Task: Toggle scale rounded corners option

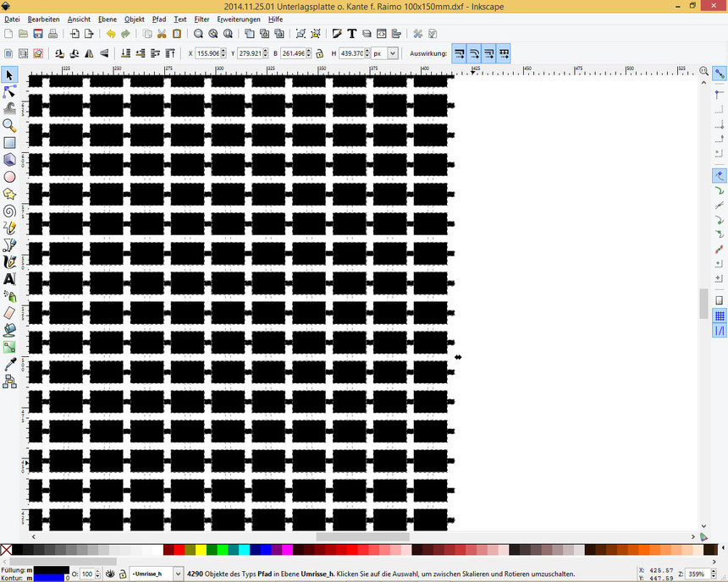Action: coord(473,53)
